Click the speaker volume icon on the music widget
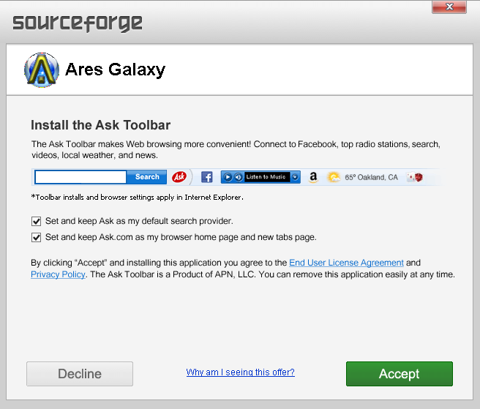The image size is (480, 409). pyautogui.click(x=238, y=177)
